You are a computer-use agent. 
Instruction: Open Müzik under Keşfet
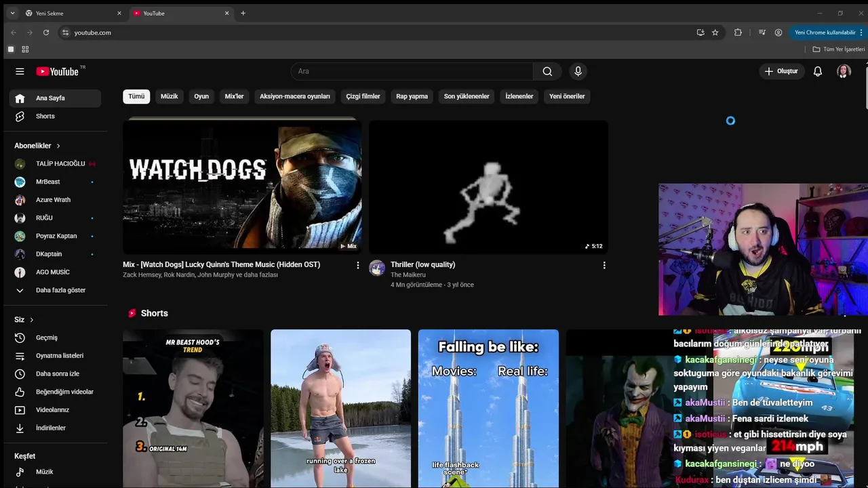coord(56,472)
